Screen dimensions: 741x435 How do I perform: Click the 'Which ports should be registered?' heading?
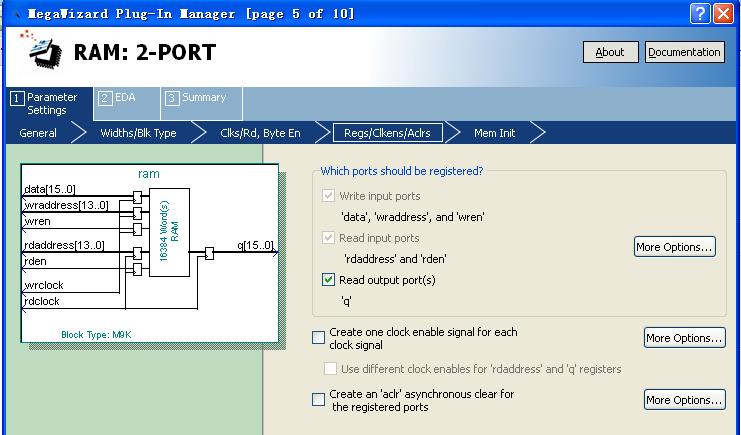point(402,171)
